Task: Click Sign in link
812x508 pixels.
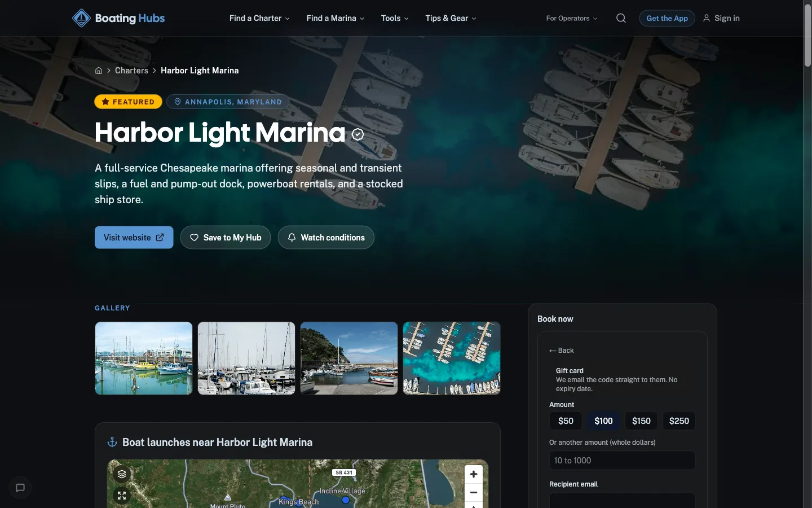Action: click(x=721, y=18)
